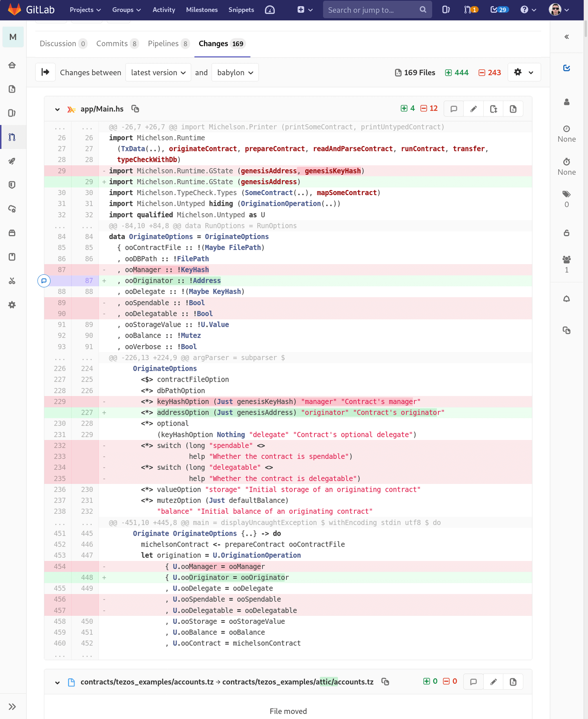This screenshot has width=588, height=719.
Task: Toggle comments for app/Main.hs
Action: pos(454,109)
